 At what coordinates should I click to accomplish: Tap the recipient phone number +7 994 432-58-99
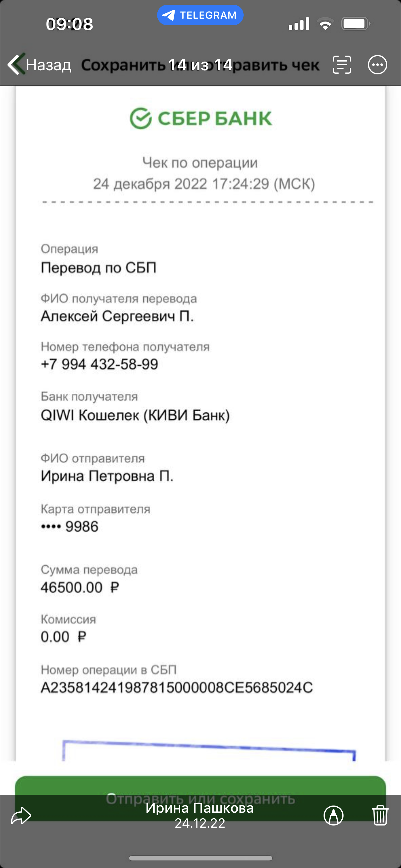99,364
